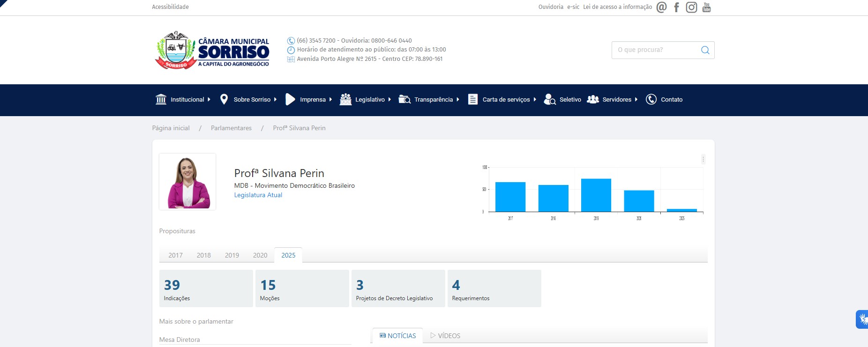Expand the Institucional menu
This screenshot has width=868, height=347.
click(183, 100)
